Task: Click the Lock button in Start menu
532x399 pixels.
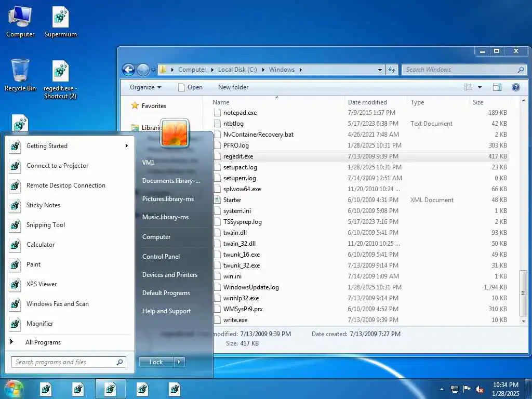Action: (x=156, y=362)
